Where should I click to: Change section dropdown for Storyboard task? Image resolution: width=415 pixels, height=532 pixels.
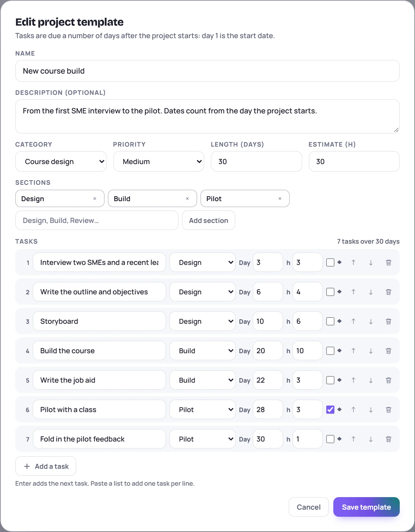point(203,321)
